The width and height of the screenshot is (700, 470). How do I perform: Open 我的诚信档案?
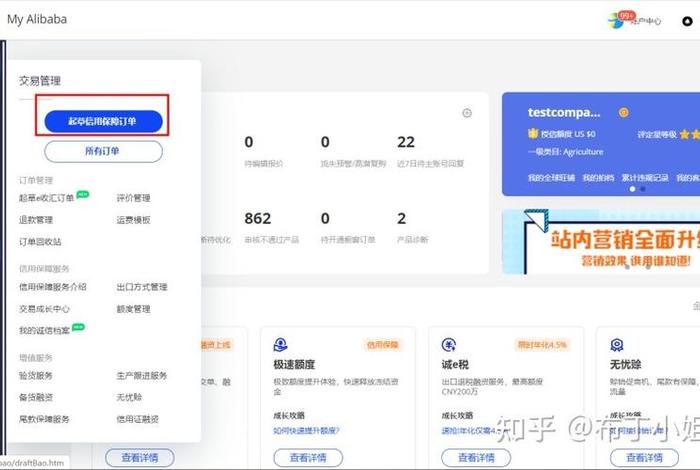tap(44, 330)
